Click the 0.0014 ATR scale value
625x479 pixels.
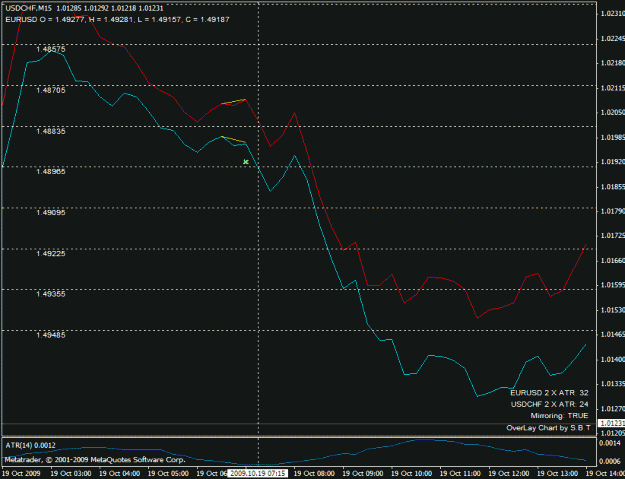[609, 443]
